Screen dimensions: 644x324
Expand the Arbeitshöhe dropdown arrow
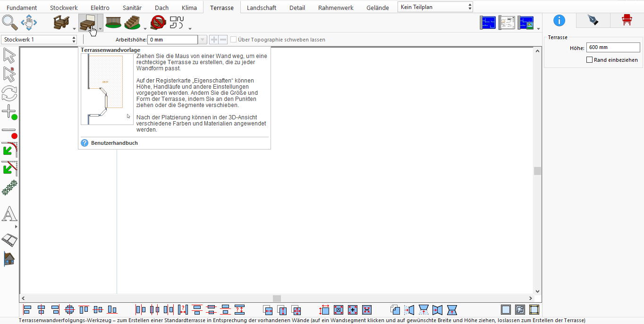203,40
